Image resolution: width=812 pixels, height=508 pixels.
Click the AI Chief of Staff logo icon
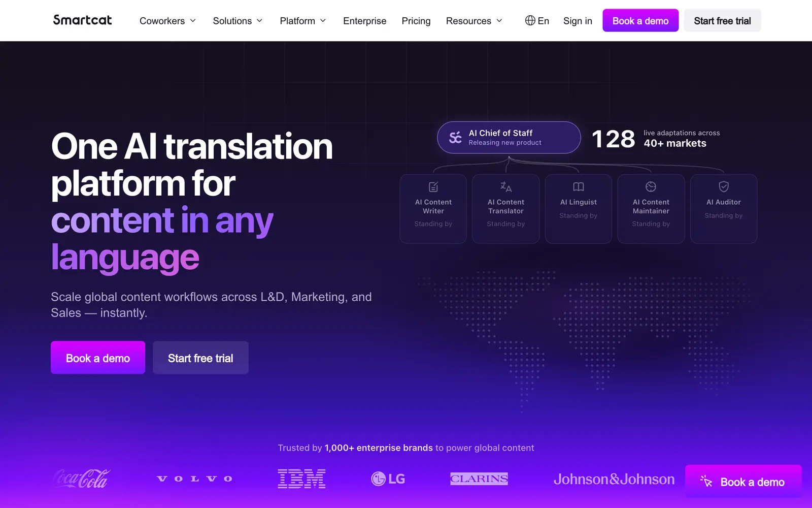point(455,137)
